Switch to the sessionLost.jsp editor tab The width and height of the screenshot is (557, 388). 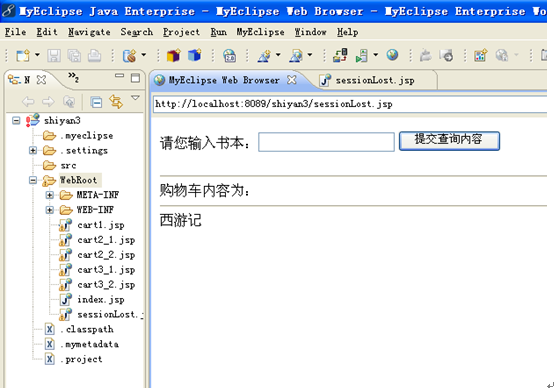[x=375, y=81]
